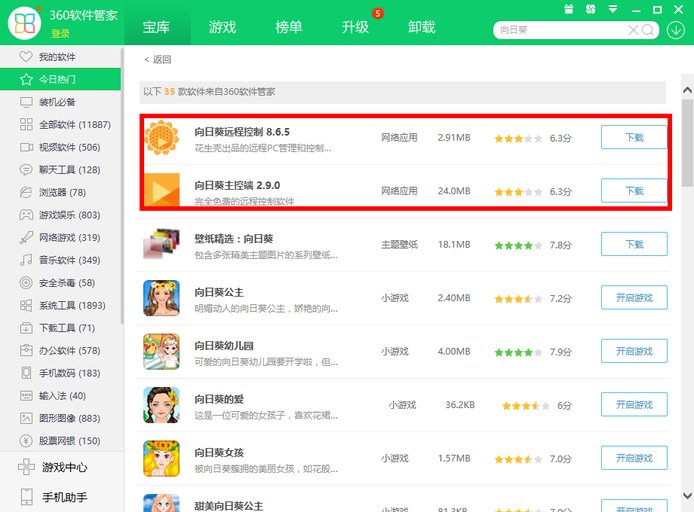This screenshot has width=694, height=512.
Task: Select 今日热门 star icon
Action: [x=26, y=79]
